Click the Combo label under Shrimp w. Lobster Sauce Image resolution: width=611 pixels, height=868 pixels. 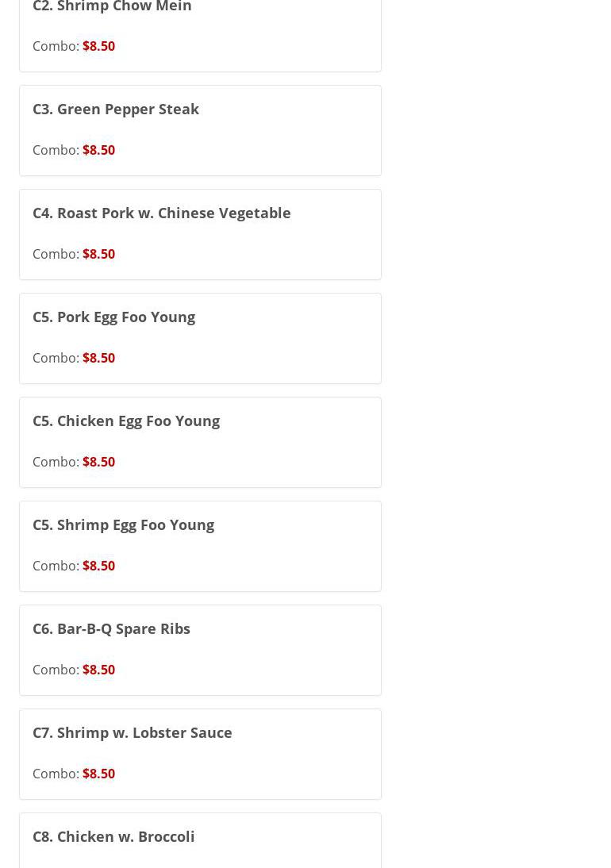56,774
